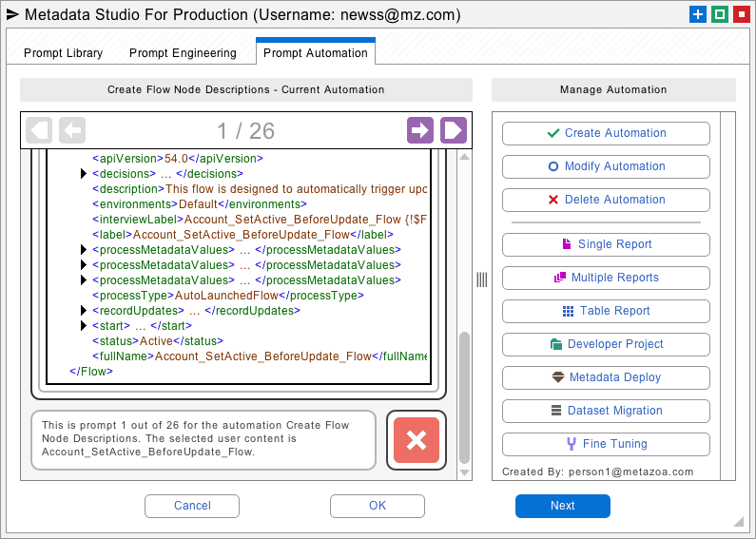Image resolution: width=756 pixels, height=539 pixels.
Task: Click the Manage Automation panel scrollbar
Action: click(x=727, y=296)
